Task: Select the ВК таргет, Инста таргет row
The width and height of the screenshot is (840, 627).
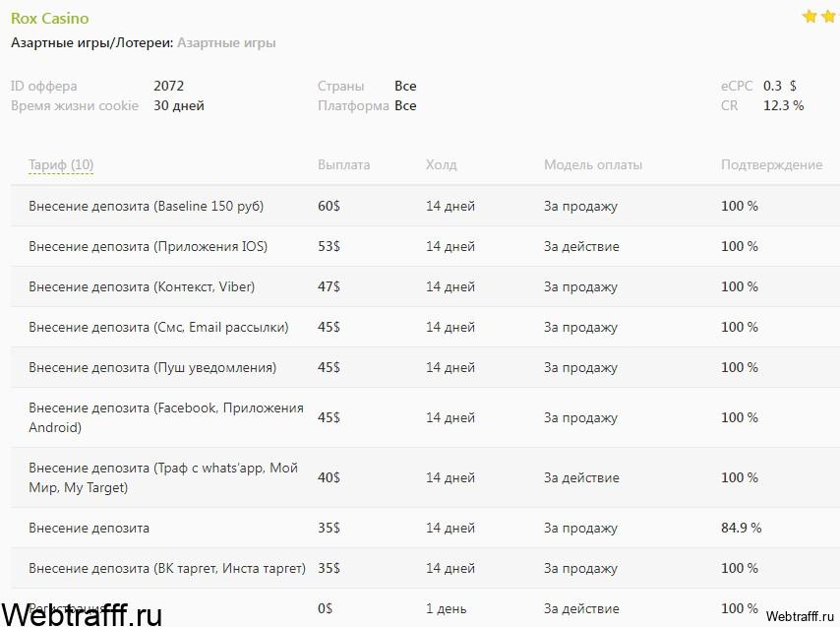Action: pos(425,568)
